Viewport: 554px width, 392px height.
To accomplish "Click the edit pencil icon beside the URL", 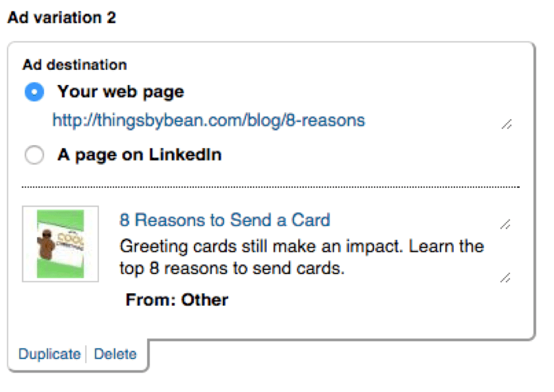I will (507, 125).
